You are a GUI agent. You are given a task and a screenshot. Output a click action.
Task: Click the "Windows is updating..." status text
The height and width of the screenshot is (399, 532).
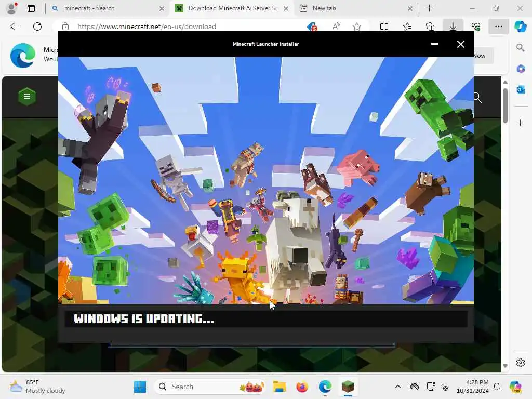coord(144,318)
